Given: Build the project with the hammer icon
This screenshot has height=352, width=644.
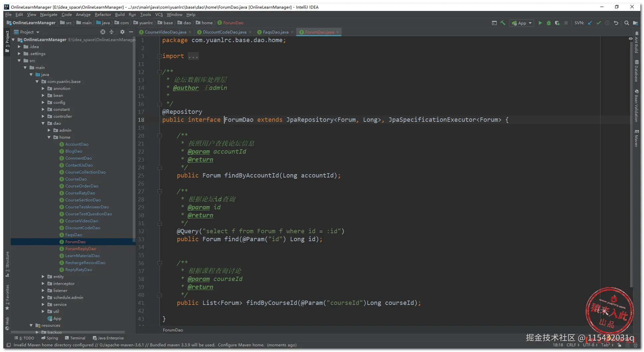Looking at the screenshot, I should pyautogui.click(x=503, y=23).
